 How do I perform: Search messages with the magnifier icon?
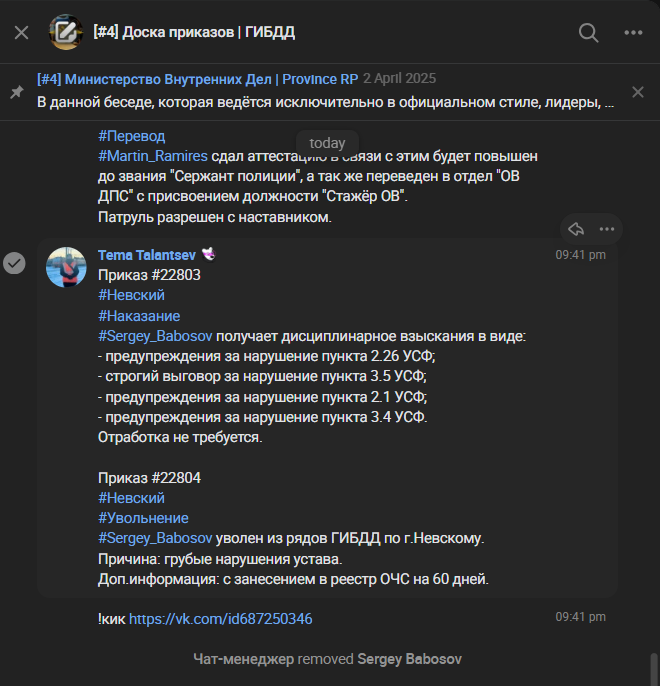pyautogui.click(x=588, y=32)
